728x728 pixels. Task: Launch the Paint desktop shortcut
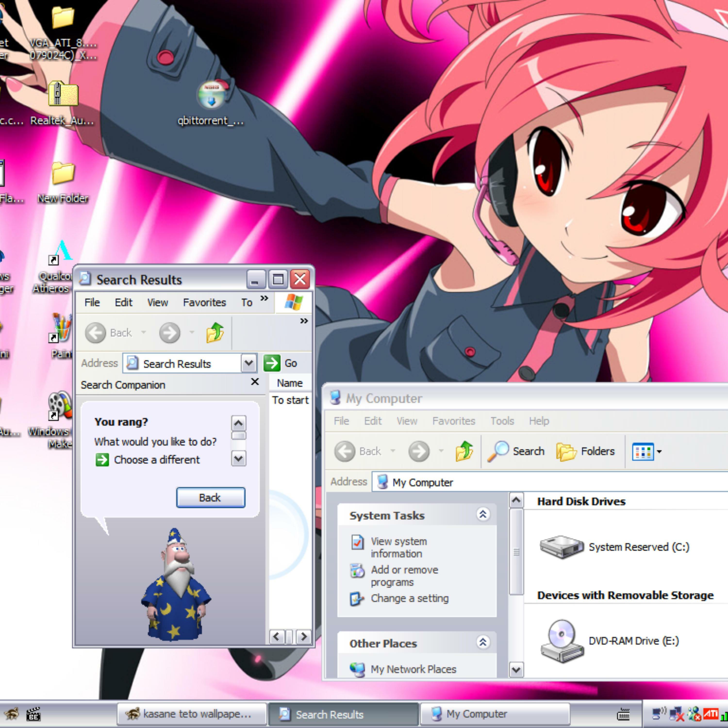coord(60,328)
